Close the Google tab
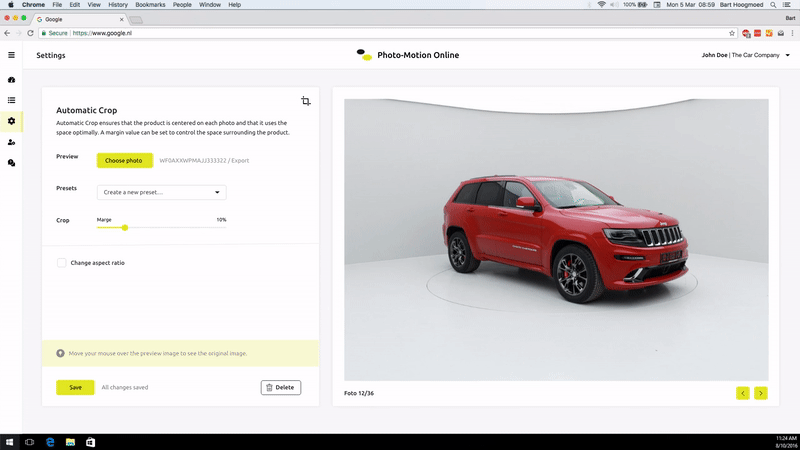Image resolution: width=800 pixels, height=450 pixels. point(121,19)
